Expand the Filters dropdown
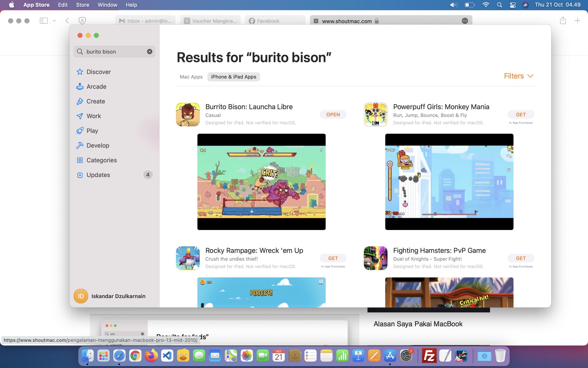 518,76
